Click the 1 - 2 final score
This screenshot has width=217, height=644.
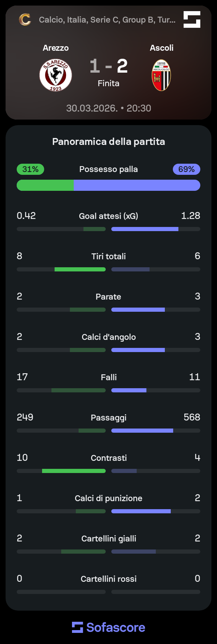tap(108, 66)
